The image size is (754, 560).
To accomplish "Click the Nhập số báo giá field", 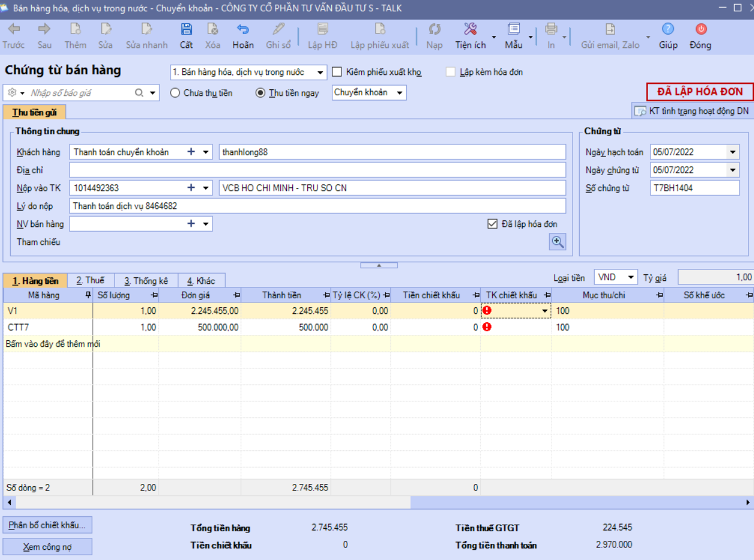I will coord(81,93).
